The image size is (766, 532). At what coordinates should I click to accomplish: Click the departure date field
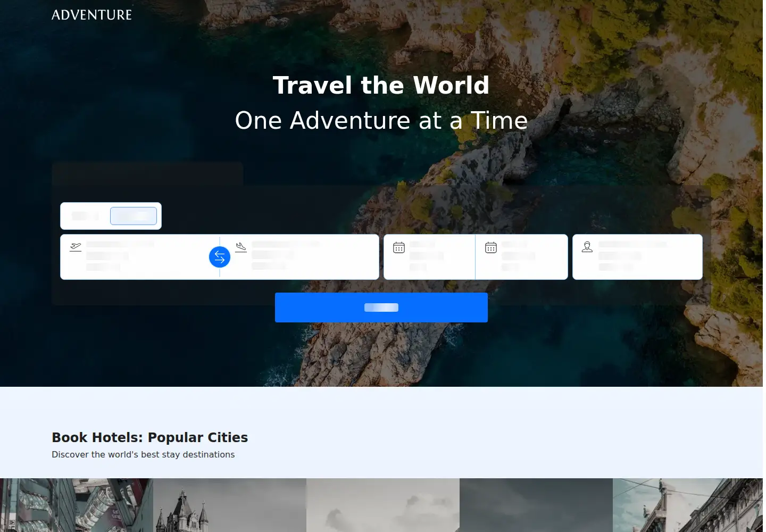coord(430,257)
